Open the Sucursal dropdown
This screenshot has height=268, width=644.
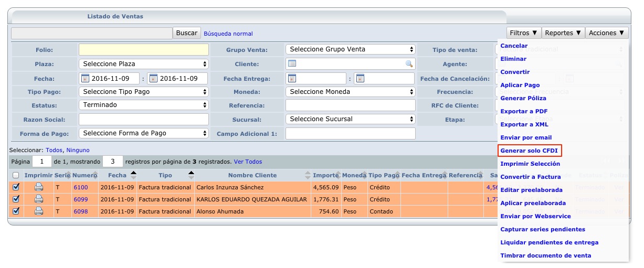pyautogui.click(x=351, y=119)
